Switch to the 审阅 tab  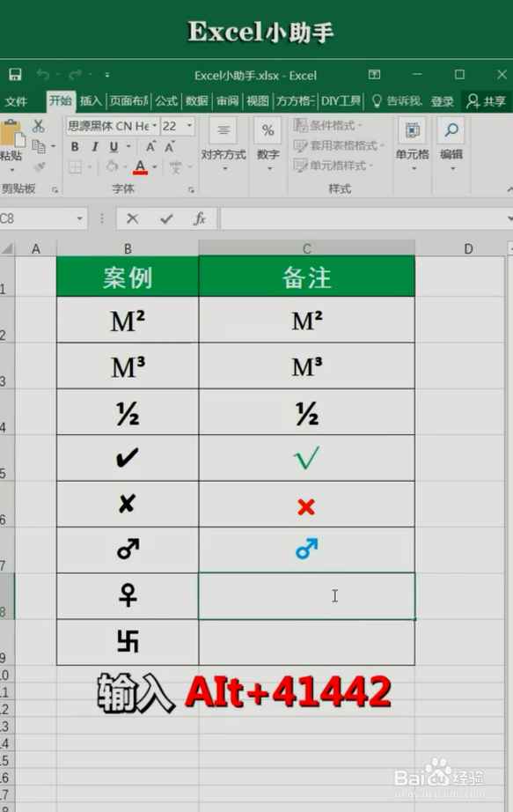227,100
